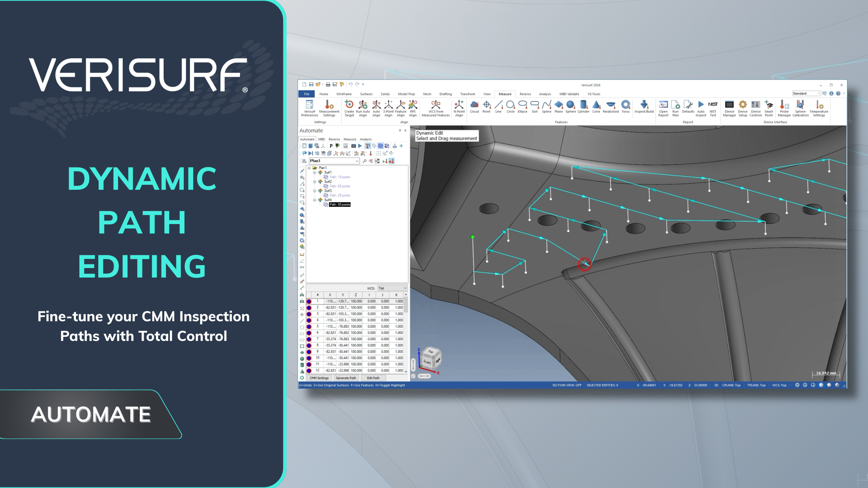This screenshot has height=488, width=868.
Task: Select the MBD tab in Automate panel
Action: (x=321, y=139)
